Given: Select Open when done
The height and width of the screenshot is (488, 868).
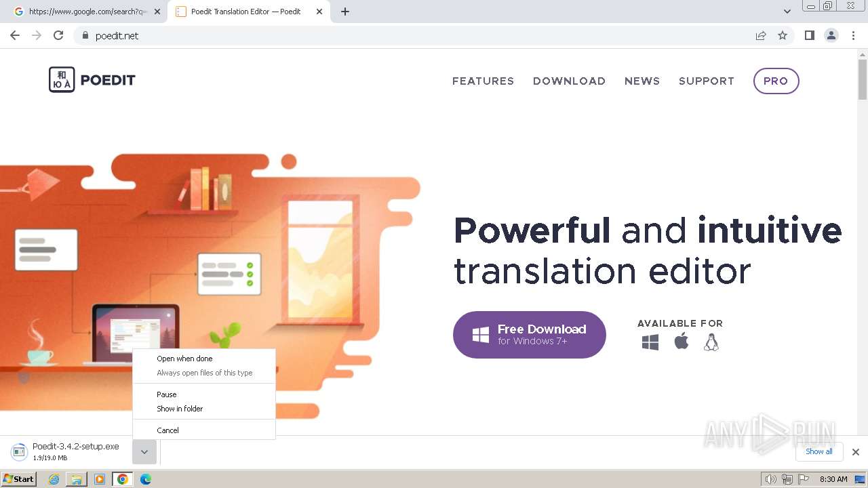Looking at the screenshot, I should 204,359.
